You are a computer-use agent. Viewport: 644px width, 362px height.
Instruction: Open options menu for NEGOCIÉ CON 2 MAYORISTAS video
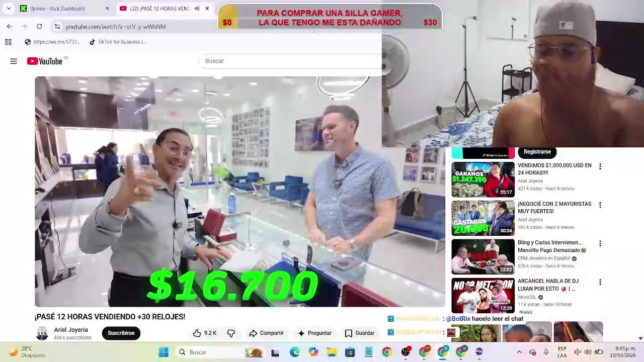pyautogui.click(x=600, y=205)
